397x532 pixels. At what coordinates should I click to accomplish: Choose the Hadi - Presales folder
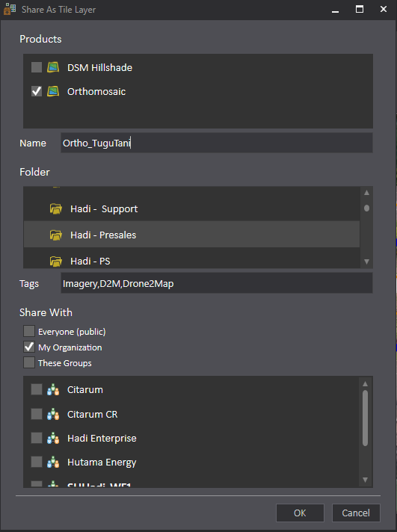[191, 235]
